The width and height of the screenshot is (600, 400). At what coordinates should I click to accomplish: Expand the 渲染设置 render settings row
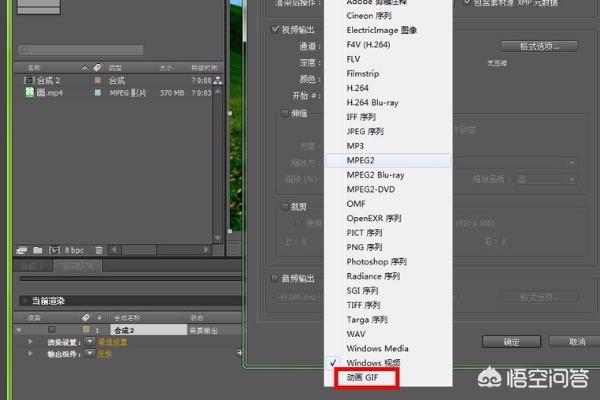click(30, 342)
